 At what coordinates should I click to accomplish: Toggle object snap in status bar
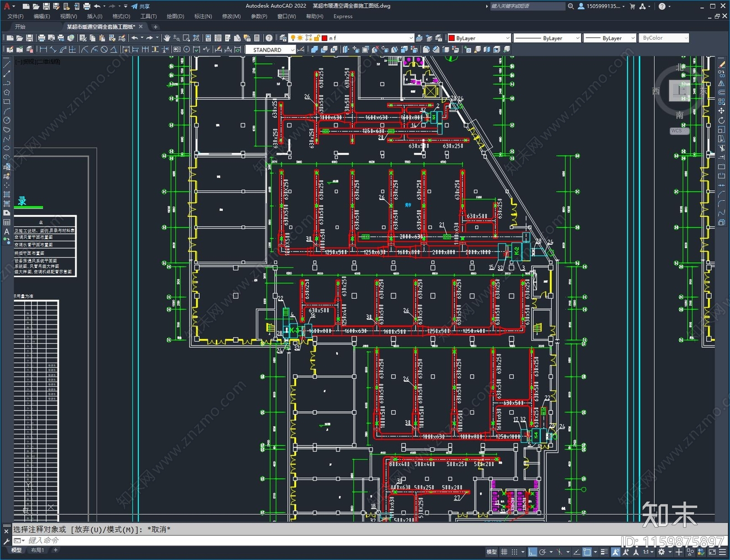click(587, 552)
